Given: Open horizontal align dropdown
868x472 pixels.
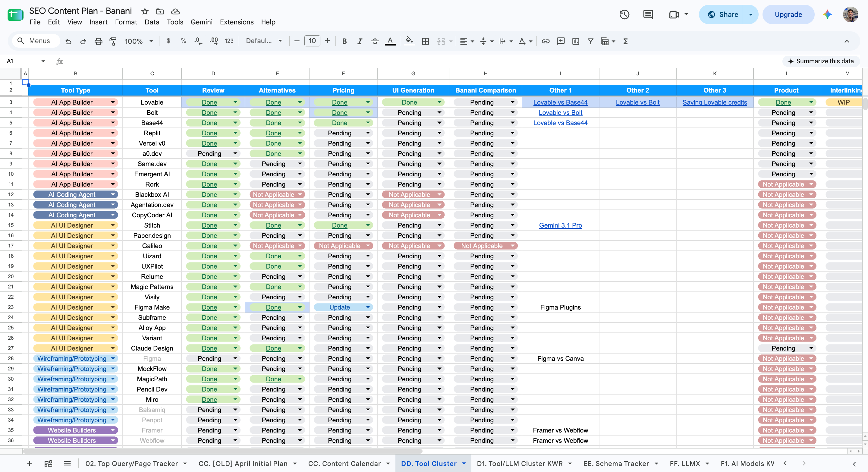Looking at the screenshot, I should (467, 41).
